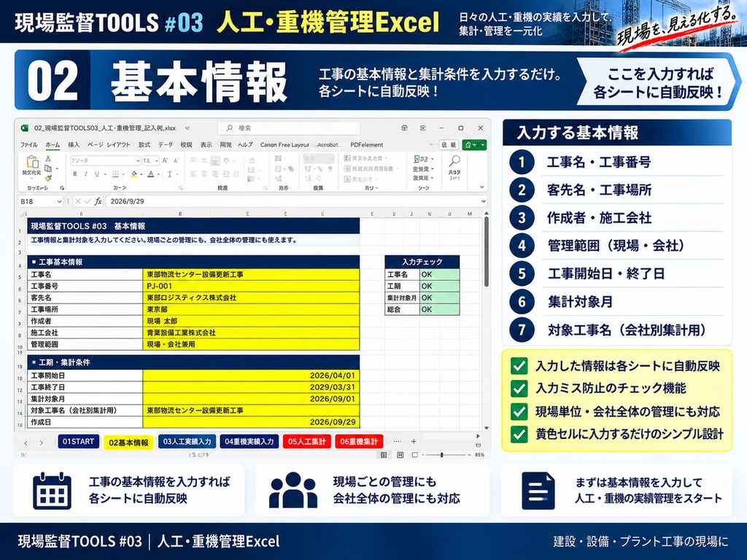Open the 表示 ribbon tab
Image resolution: width=747 pixels, height=560 pixels.
206,145
